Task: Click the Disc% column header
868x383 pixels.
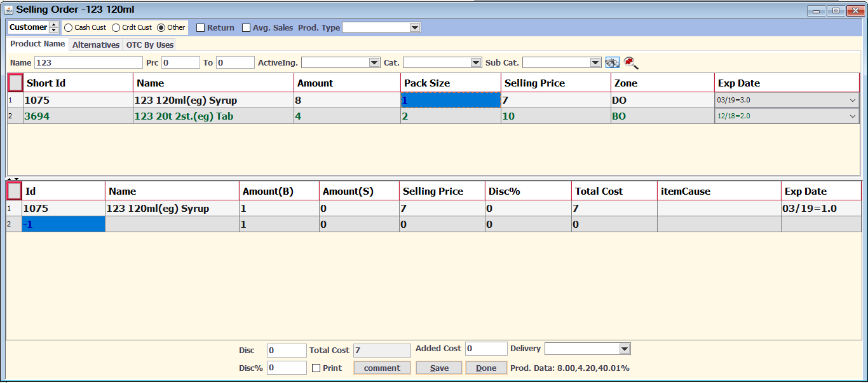Action: (x=528, y=191)
